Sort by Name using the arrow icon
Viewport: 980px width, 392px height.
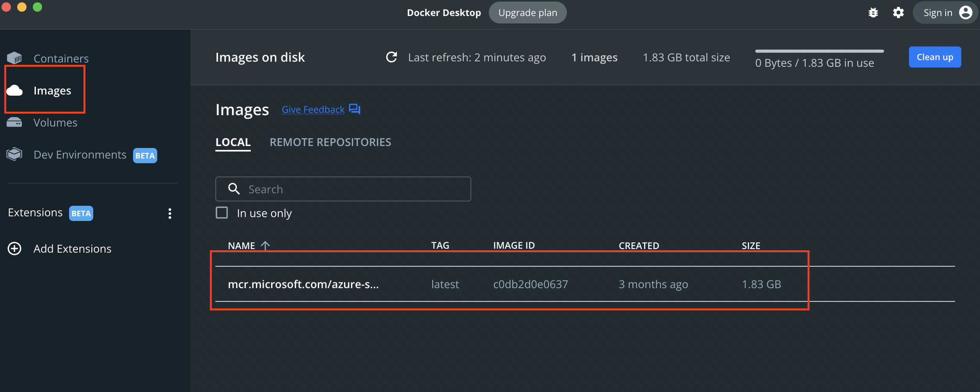click(x=265, y=246)
